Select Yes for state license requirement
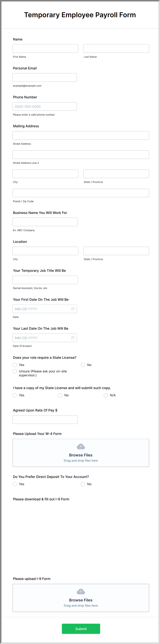This screenshot has height=644, width=160. pyautogui.click(x=14, y=365)
